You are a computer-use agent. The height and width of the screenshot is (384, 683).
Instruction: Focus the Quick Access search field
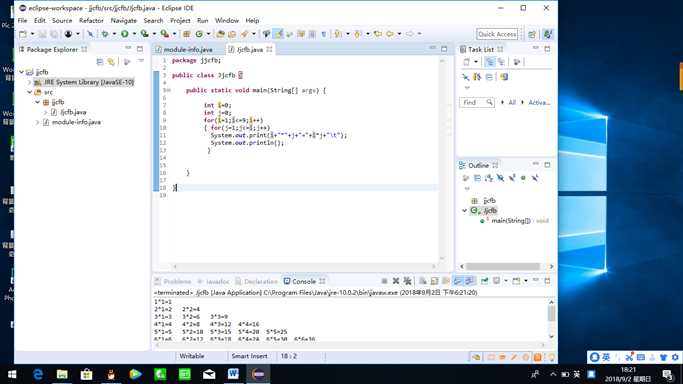point(497,34)
